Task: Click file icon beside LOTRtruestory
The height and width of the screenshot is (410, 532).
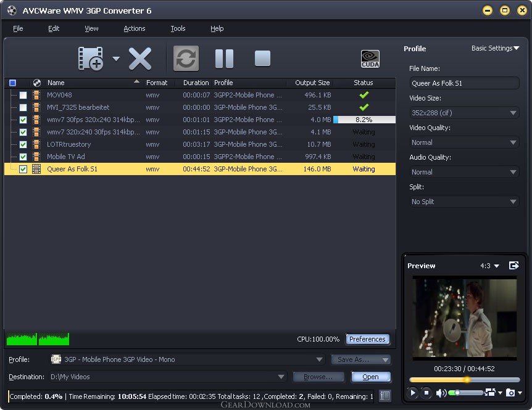Action: 36,144
